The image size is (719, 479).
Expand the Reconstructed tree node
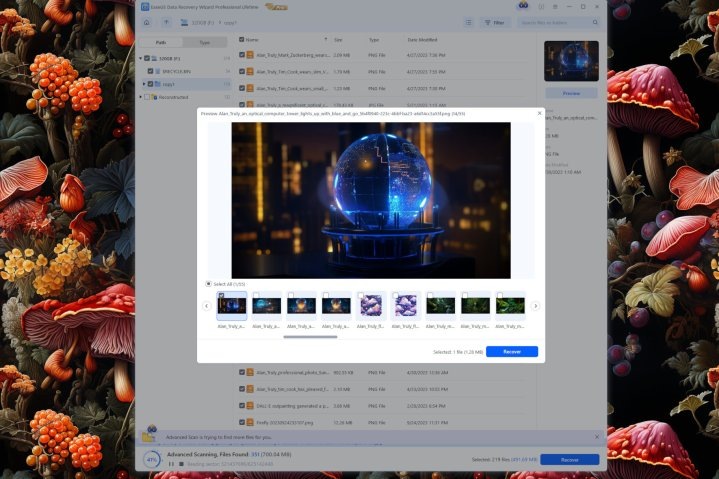(141, 97)
